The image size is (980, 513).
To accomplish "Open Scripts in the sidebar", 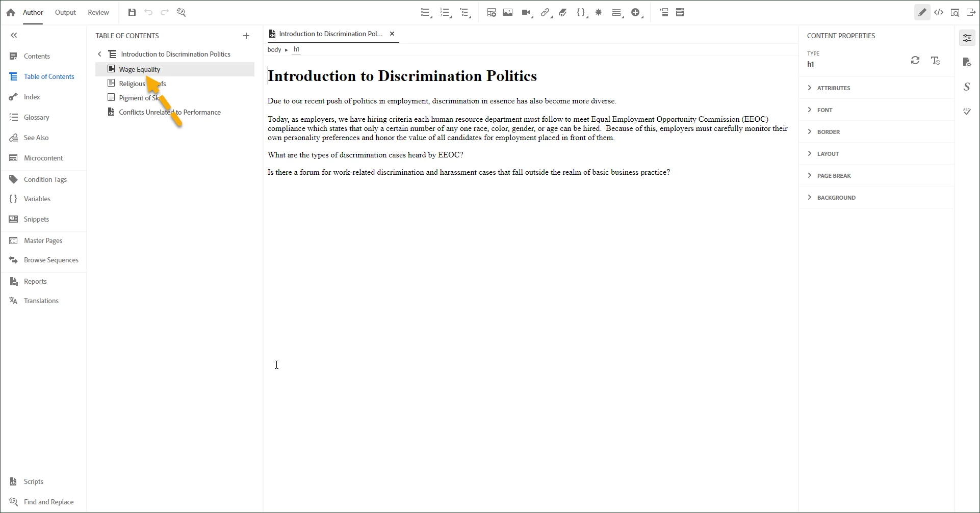I will pyautogui.click(x=33, y=481).
